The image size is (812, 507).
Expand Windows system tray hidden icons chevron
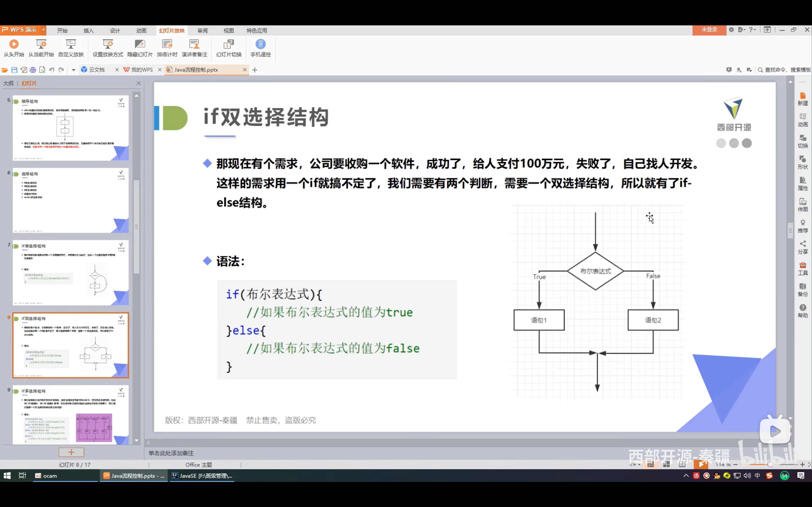[686, 475]
